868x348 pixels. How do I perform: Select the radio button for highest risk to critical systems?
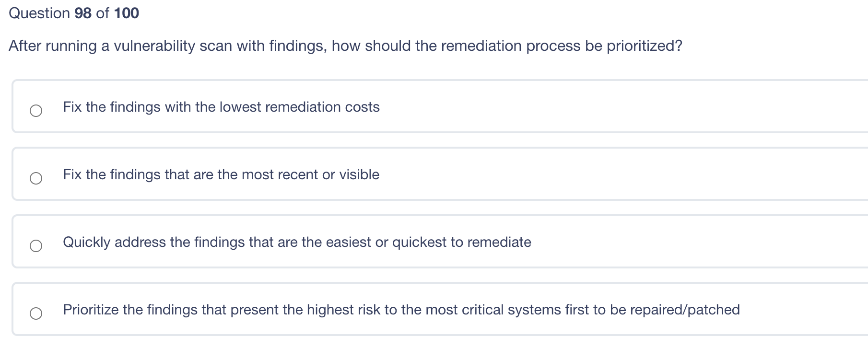(x=36, y=313)
